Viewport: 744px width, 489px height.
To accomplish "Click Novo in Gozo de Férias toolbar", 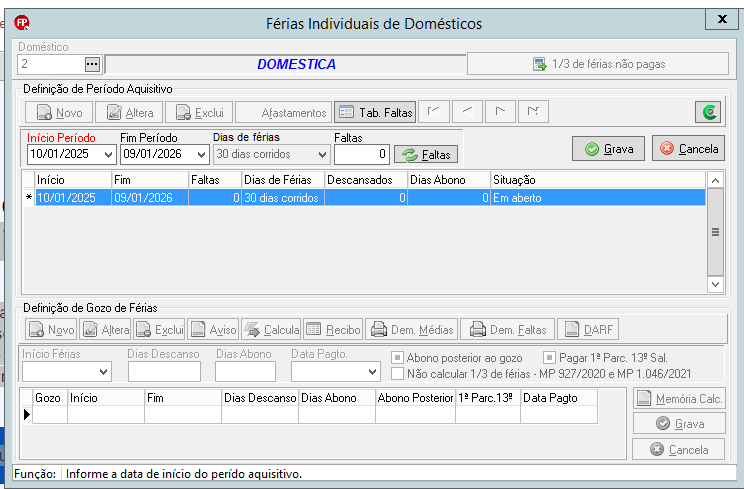I will pos(51,330).
